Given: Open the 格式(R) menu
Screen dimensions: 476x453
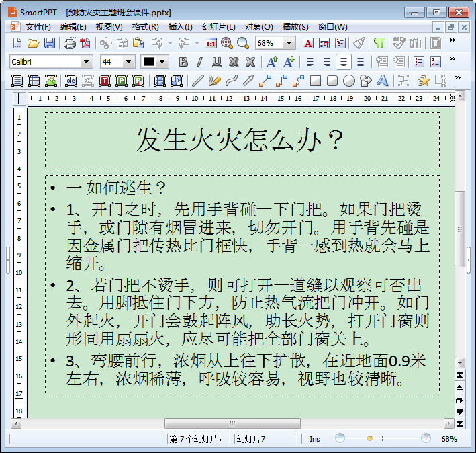Looking at the screenshot, I should pyautogui.click(x=146, y=27).
